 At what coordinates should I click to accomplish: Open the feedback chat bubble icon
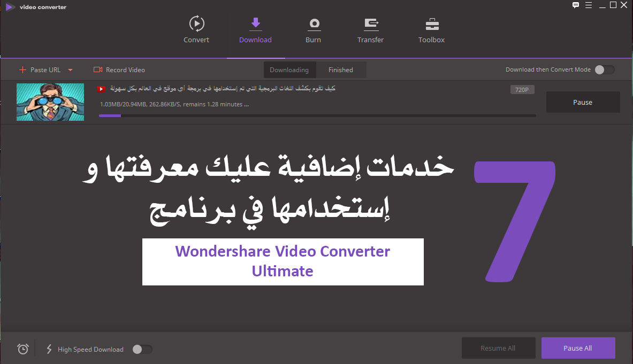click(x=576, y=5)
